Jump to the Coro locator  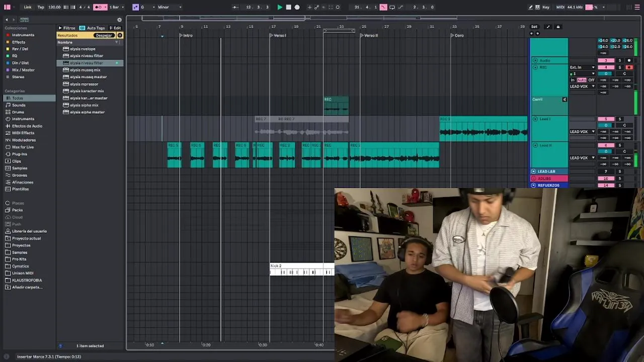458,35
